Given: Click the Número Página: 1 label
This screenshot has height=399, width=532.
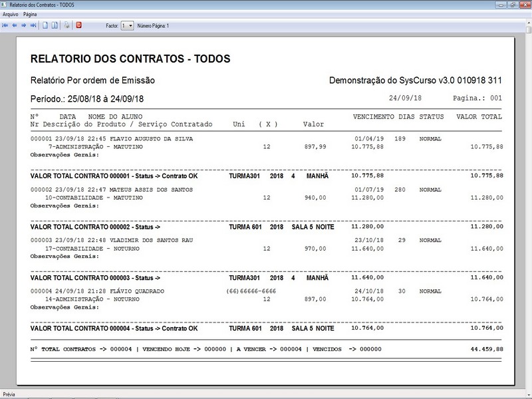Looking at the screenshot, I should click(x=153, y=26).
